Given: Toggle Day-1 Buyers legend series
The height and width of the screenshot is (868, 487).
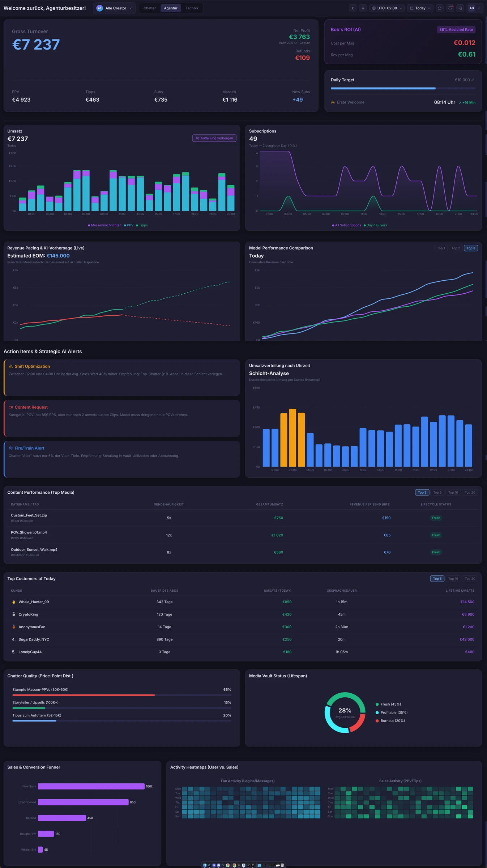Looking at the screenshot, I should pyautogui.click(x=375, y=225).
